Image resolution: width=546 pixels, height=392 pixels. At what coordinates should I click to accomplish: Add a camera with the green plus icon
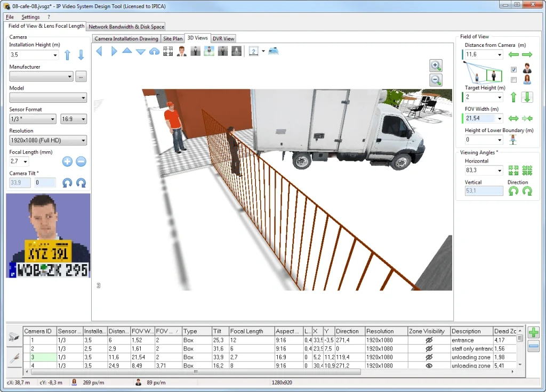pyautogui.click(x=533, y=332)
